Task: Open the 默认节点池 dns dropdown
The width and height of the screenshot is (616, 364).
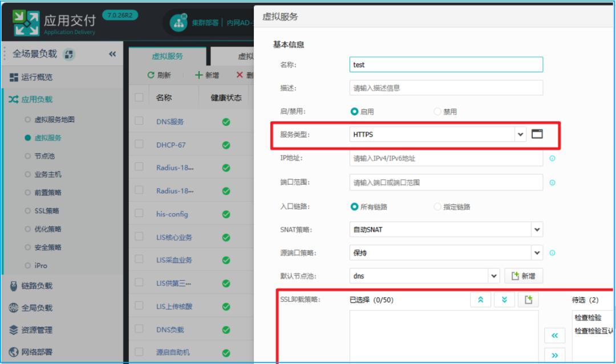Action: [493, 276]
